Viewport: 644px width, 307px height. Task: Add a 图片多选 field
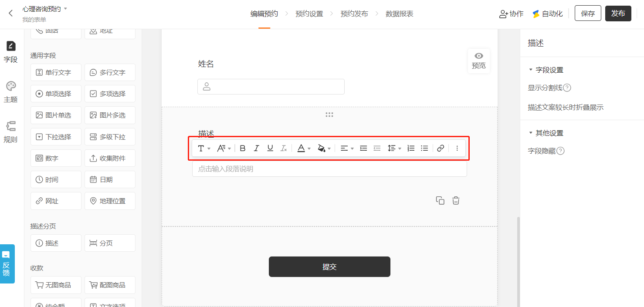[x=110, y=115]
